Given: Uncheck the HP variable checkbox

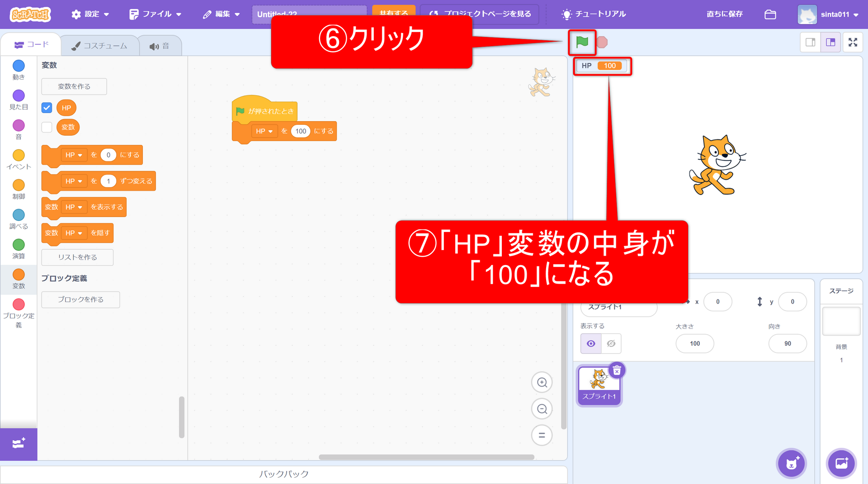Looking at the screenshot, I should 47,108.
